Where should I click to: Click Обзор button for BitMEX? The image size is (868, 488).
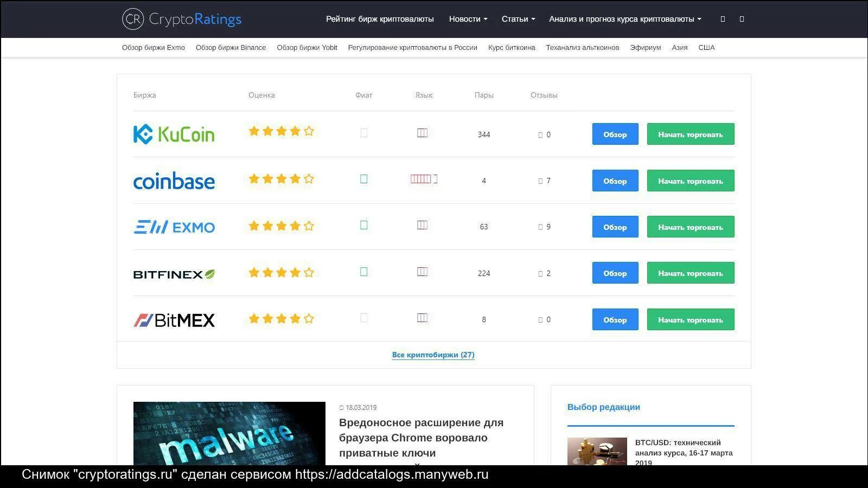pos(615,319)
